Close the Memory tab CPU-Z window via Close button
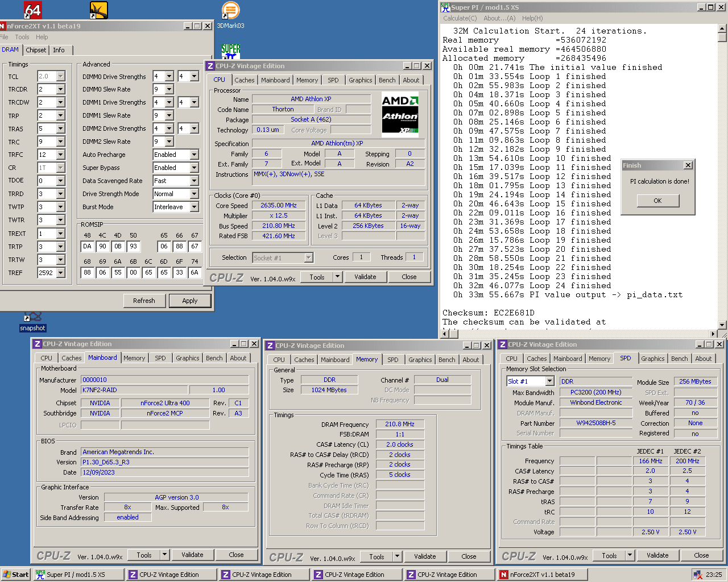 tap(469, 556)
